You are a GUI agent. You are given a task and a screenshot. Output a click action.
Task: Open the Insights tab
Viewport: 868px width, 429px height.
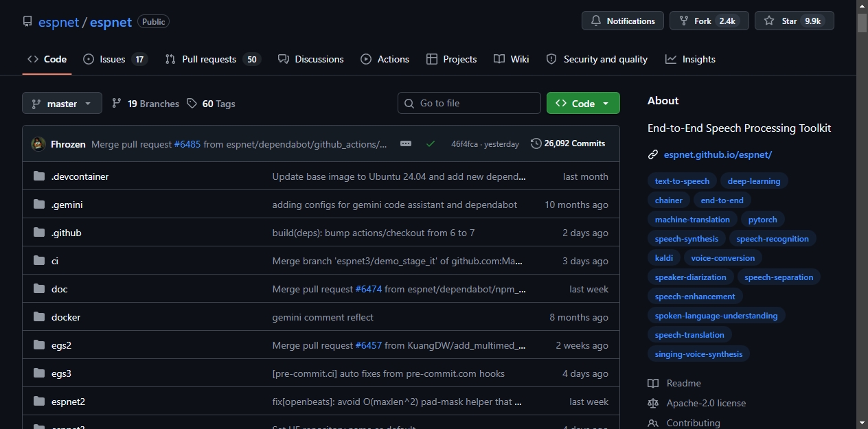(x=690, y=59)
